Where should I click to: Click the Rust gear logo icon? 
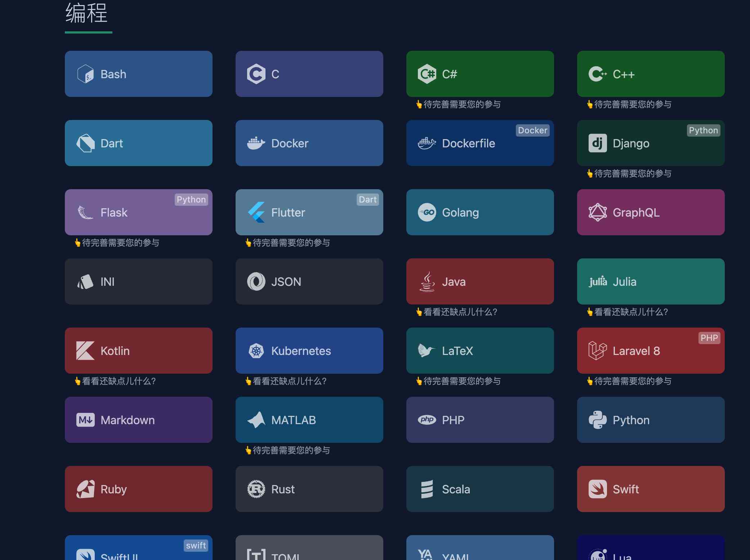click(x=256, y=489)
